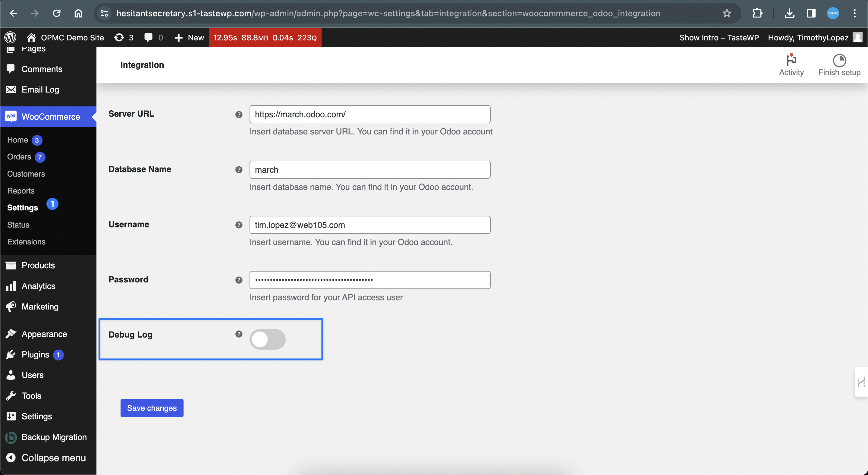Go to browser home page
The width and height of the screenshot is (868, 475).
[x=78, y=13]
